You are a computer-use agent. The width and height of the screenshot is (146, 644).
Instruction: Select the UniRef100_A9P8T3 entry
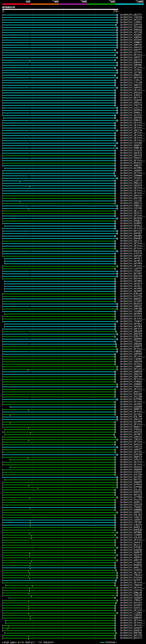(x=131, y=58)
